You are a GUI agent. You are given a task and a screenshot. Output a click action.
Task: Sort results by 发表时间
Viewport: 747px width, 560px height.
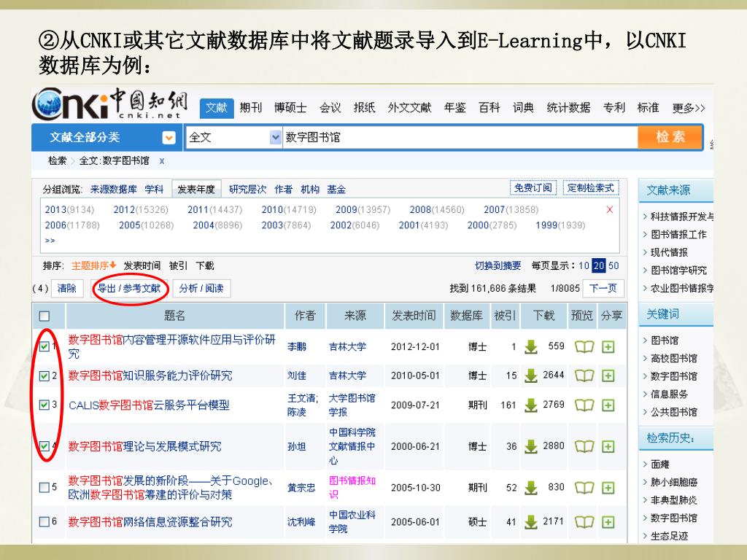click(142, 265)
